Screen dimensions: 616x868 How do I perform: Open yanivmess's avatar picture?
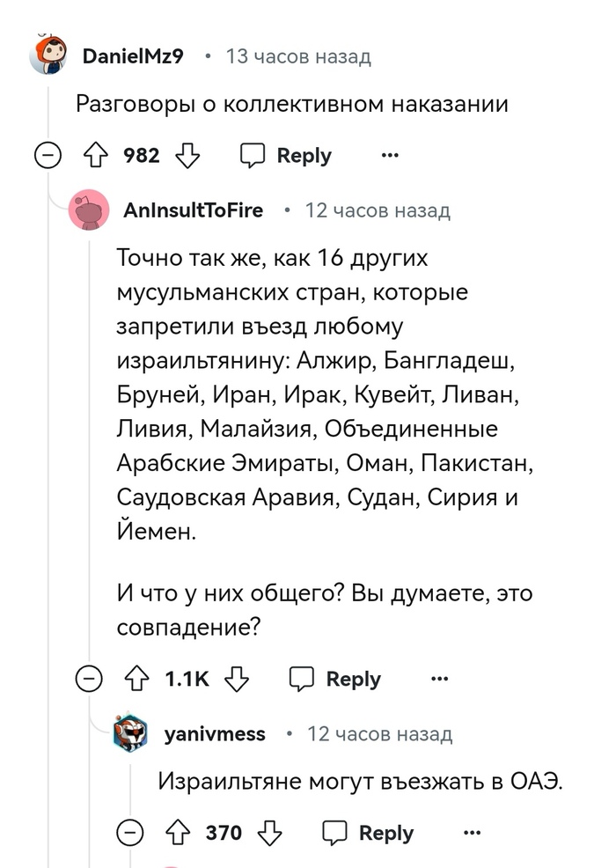pos(134,733)
